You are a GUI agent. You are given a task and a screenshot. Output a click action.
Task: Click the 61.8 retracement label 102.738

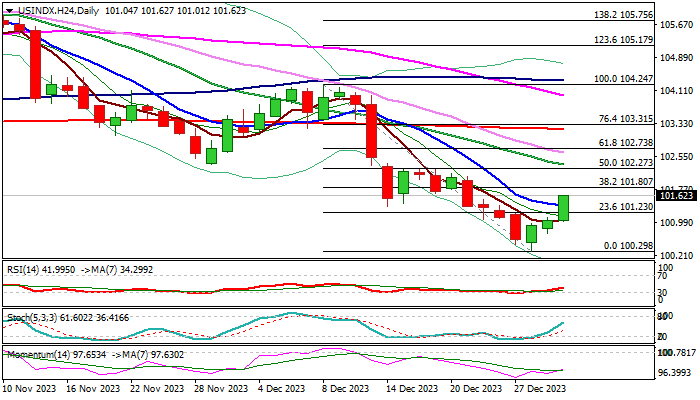click(624, 143)
